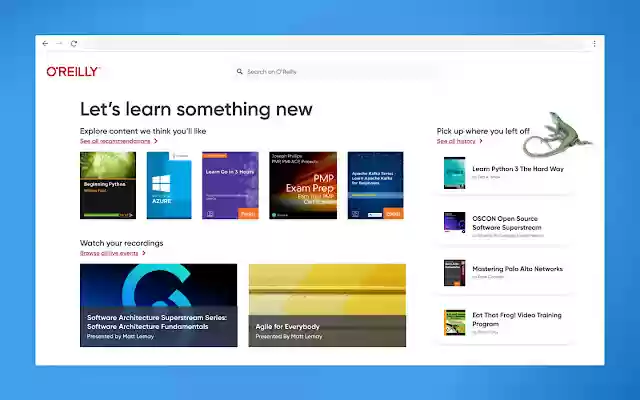Image resolution: width=640 pixels, height=400 pixels.
Task: Click the O'Reilly logo
Action: 73,71
